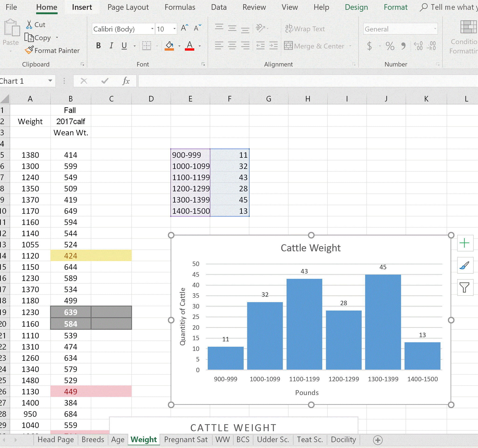Viewport: 478px width, 448px height.
Task: Click inside the formula bar
Action: click(x=288, y=81)
